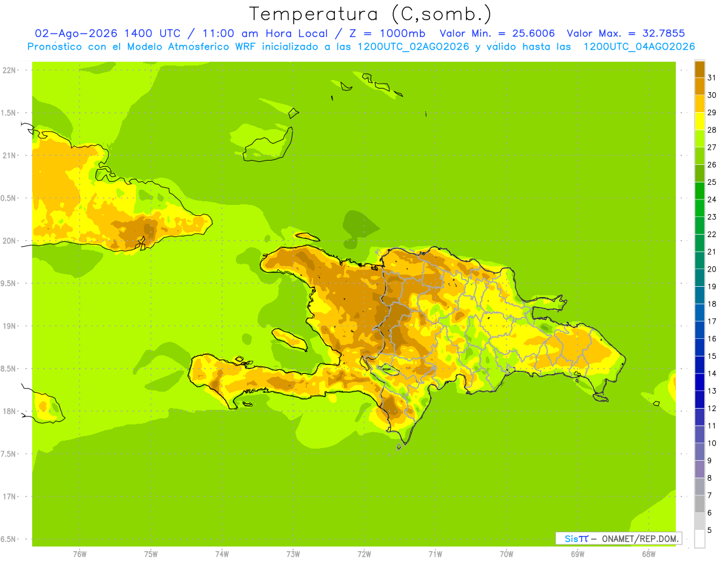Click the legend value label "18"
Image resolution: width=728 pixels, height=562 pixels.
point(712,304)
